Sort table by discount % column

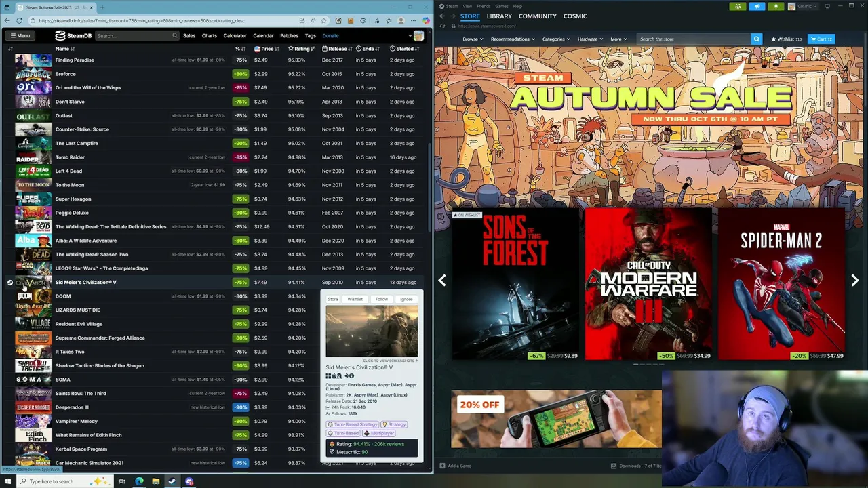click(240, 49)
